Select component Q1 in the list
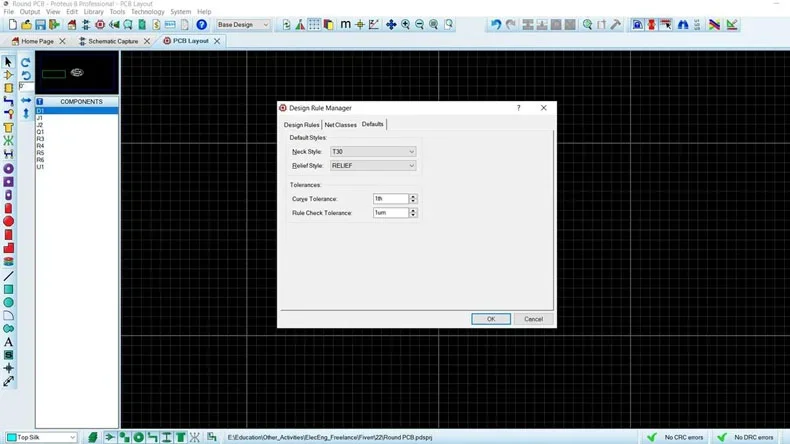The height and width of the screenshot is (444, 790). tap(77, 132)
